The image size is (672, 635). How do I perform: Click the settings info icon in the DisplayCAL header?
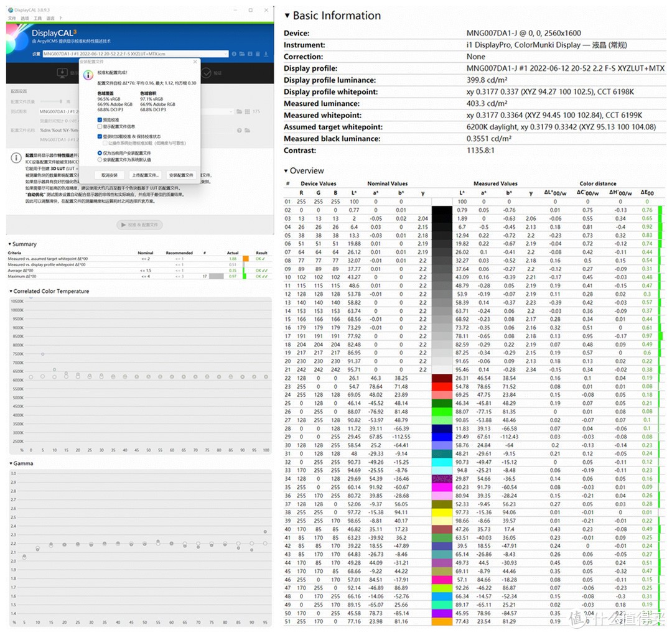coord(234,54)
